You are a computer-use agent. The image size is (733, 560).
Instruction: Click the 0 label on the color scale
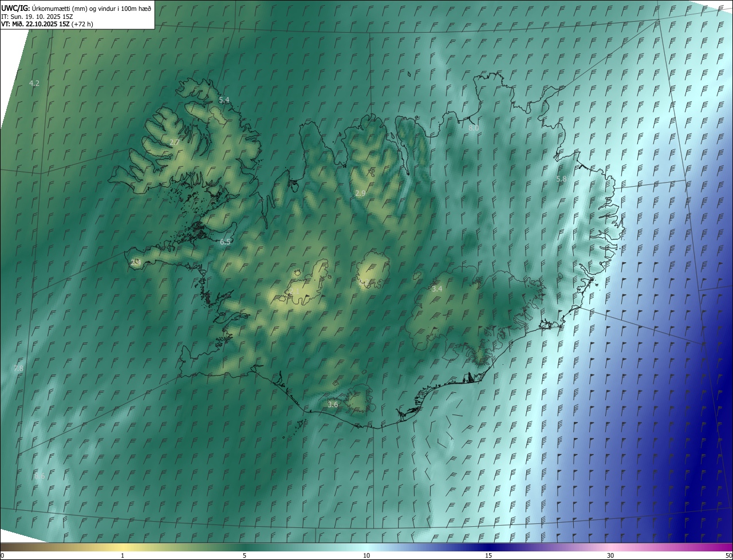coord(2,555)
